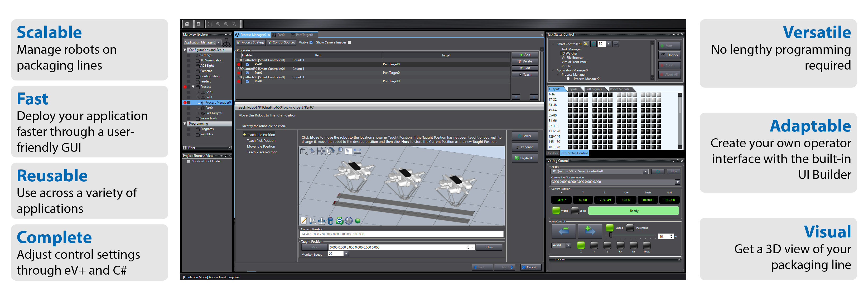Screen dimensions: 868x302
Task: Click the Here button
Action: pyautogui.click(x=489, y=247)
